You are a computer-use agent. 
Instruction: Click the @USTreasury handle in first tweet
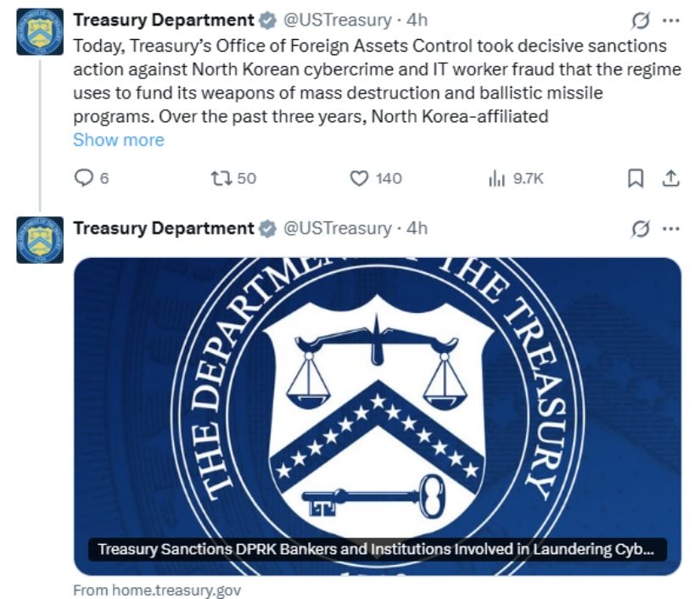pyautogui.click(x=337, y=20)
